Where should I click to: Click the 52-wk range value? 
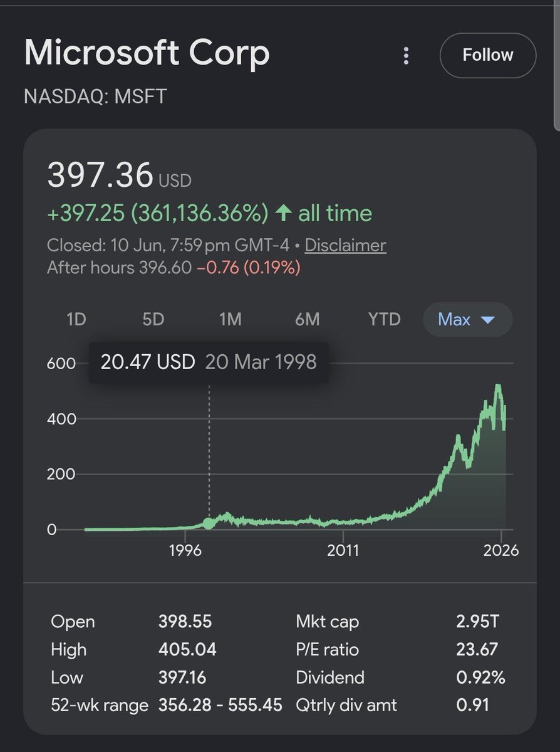pos(220,705)
